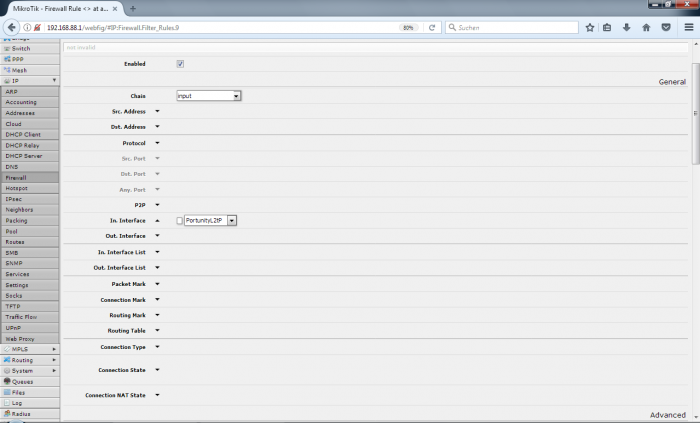Expand the Protocol field arrow
This screenshot has height=423, width=700.
(157, 143)
